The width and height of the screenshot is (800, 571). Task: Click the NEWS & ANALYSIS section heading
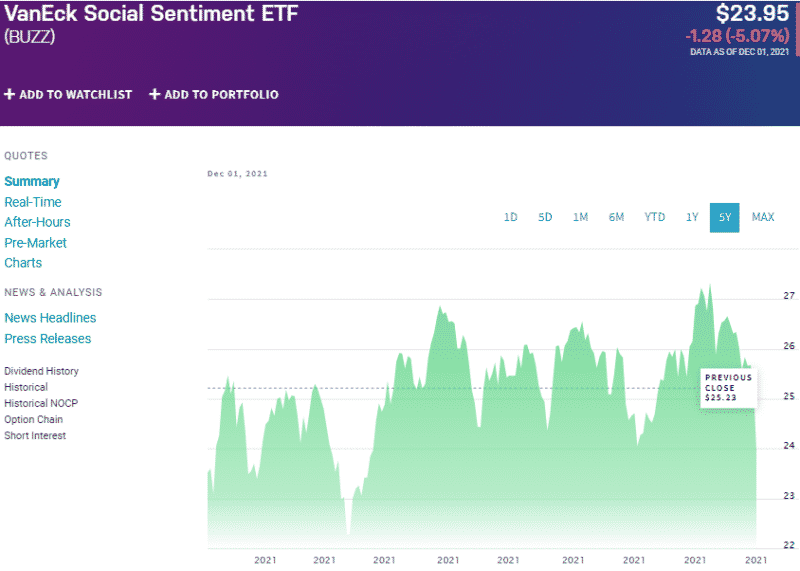53,292
